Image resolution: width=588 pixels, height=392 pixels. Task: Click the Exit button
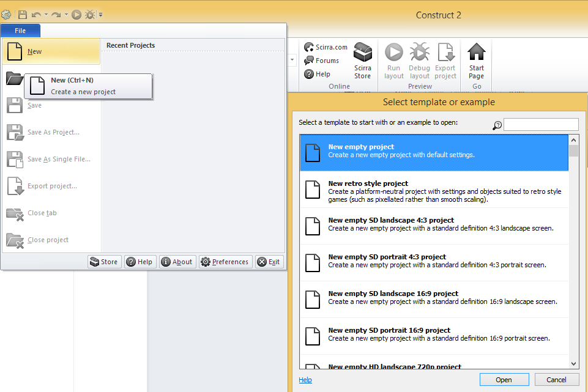pyautogui.click(x=269, y=262)
